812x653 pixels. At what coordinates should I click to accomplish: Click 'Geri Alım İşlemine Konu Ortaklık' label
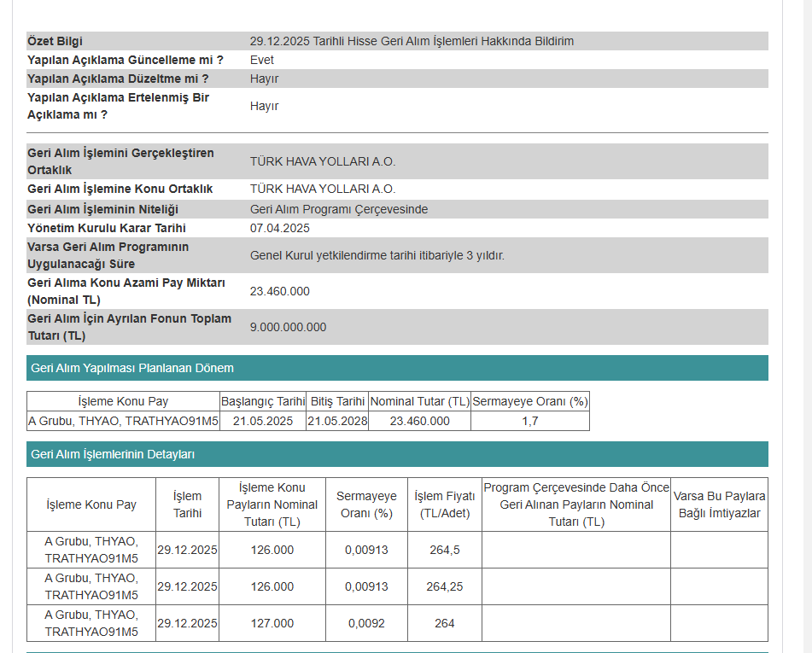click(x=120, y=189)
